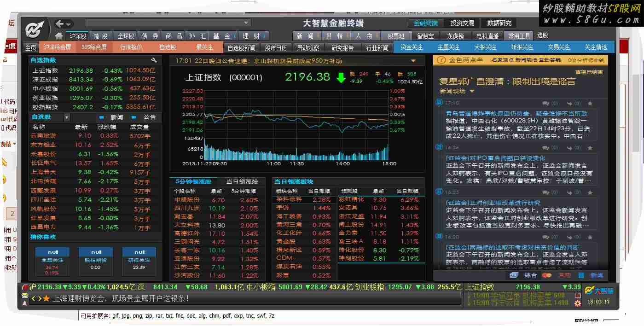Click the green down arrow beside 2196.38
The width and height of the screenshot is (644, 326).
pos(341,77)
